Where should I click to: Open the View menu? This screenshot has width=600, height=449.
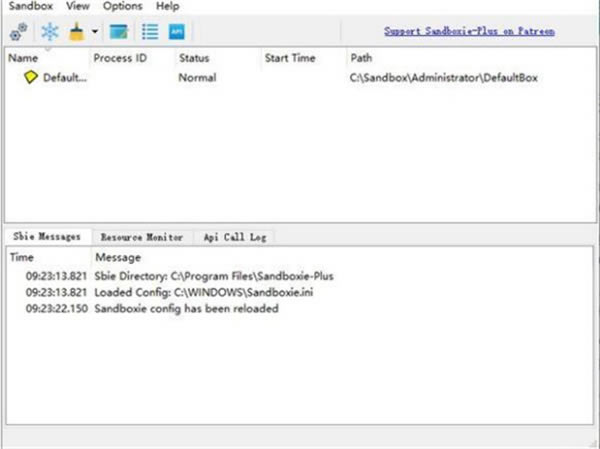[78, 6]
